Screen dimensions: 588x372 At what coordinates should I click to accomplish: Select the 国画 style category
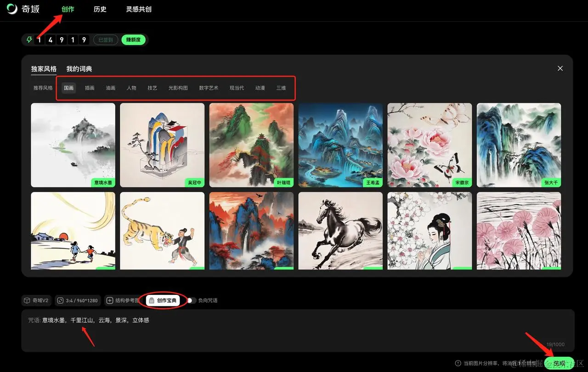[x=69, y=88]
